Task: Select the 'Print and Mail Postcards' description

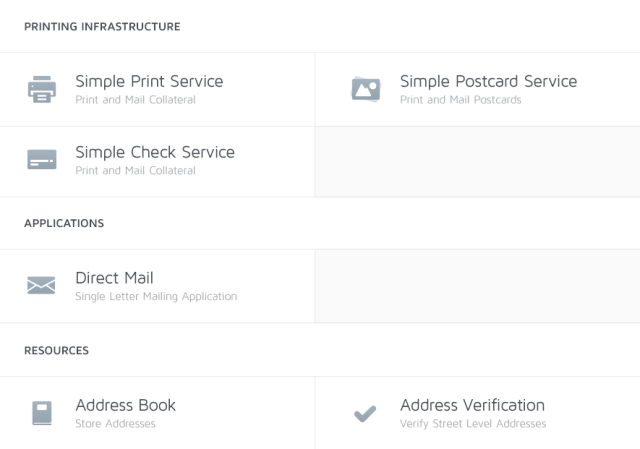Action: point(460,100)
